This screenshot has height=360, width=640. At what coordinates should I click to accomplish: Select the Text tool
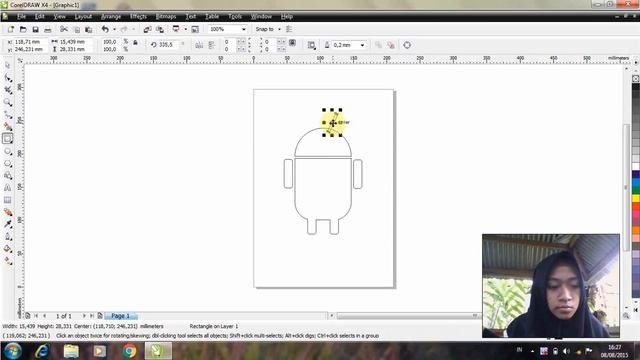7,188
